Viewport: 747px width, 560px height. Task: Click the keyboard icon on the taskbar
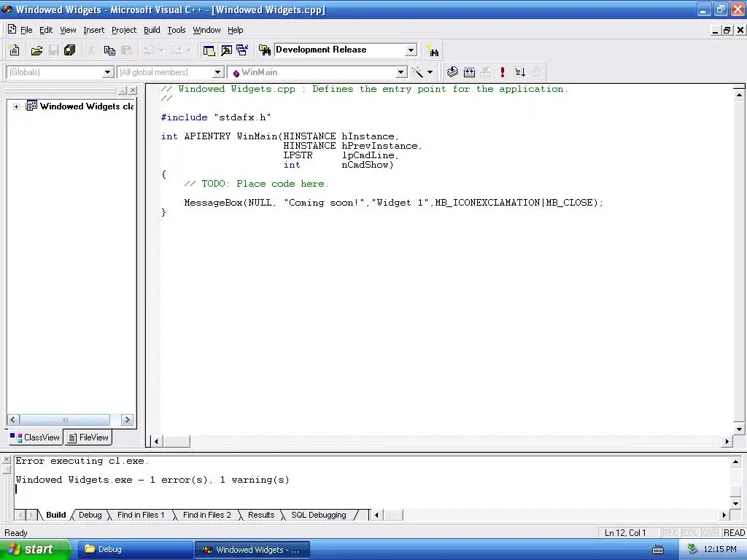click(658, 550)
